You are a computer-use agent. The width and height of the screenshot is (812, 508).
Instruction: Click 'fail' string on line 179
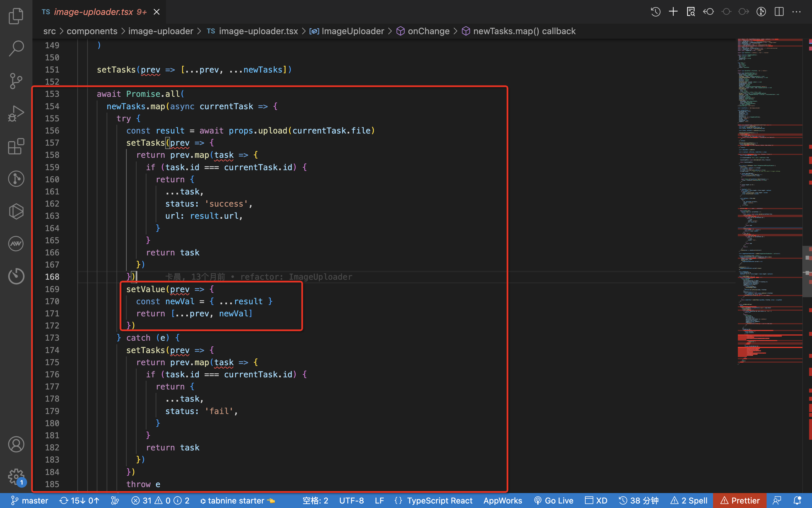(x=219, y=411)
